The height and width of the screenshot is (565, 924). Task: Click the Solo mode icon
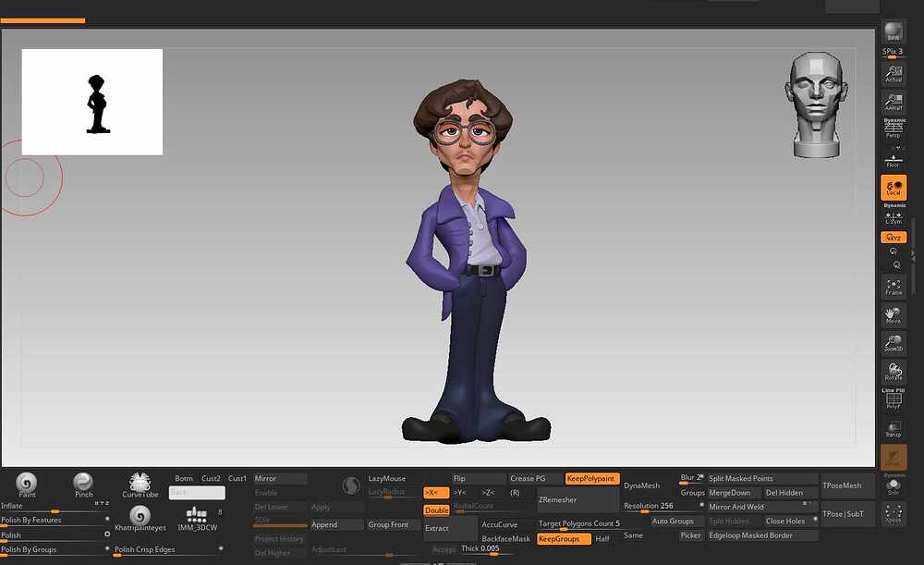click(894, 486)
